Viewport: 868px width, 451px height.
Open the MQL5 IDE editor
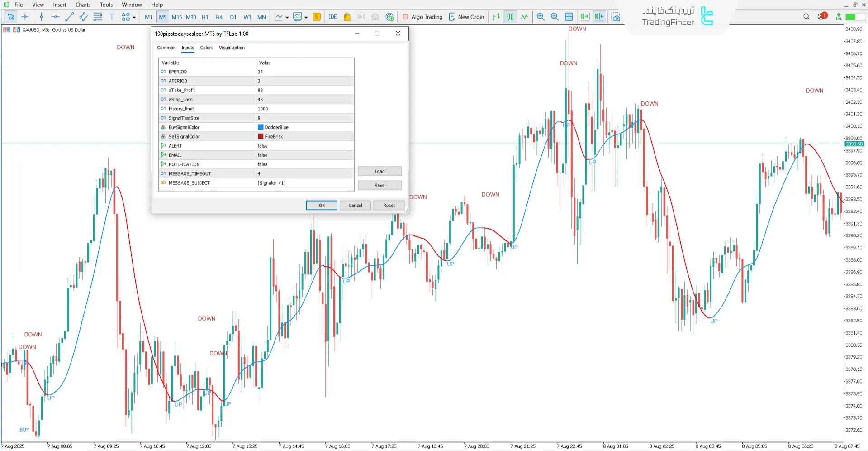[x=333, y=17]
